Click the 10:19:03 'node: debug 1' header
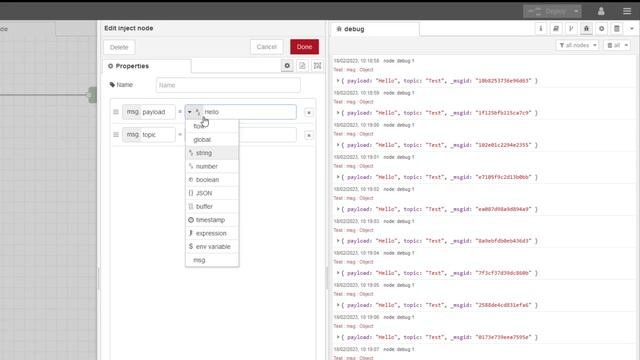 (x=399, y=221)
